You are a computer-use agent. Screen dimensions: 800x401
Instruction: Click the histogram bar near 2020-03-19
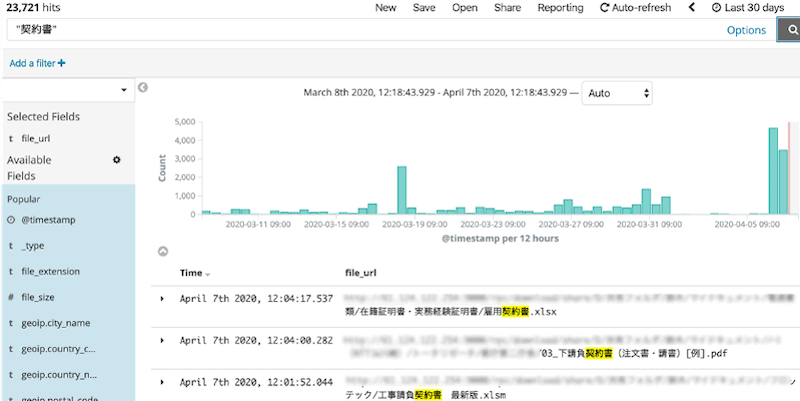coord(402,190)
